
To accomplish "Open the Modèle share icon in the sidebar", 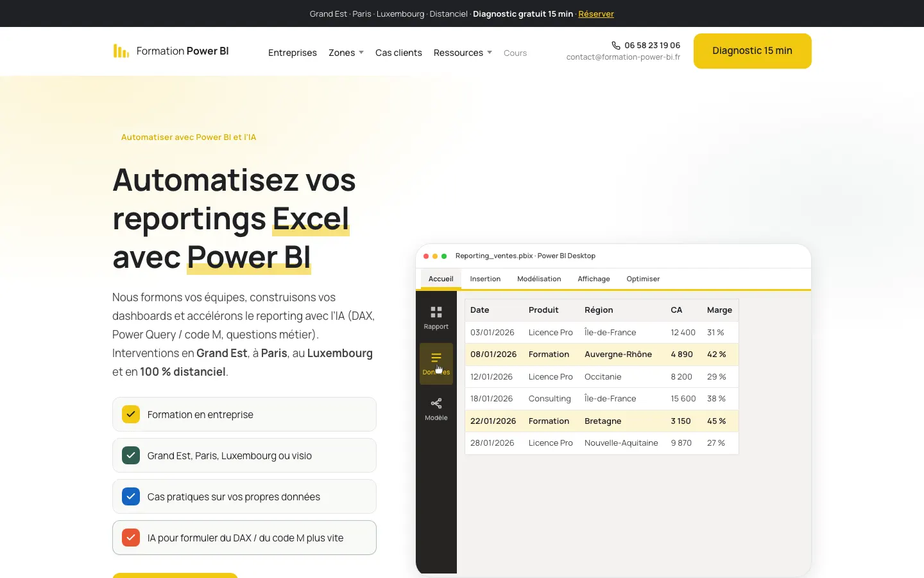I will click(436, 403).
